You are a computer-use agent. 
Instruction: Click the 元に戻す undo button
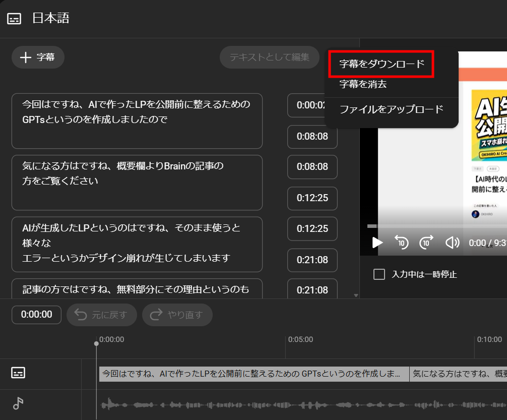coord(101,315)
